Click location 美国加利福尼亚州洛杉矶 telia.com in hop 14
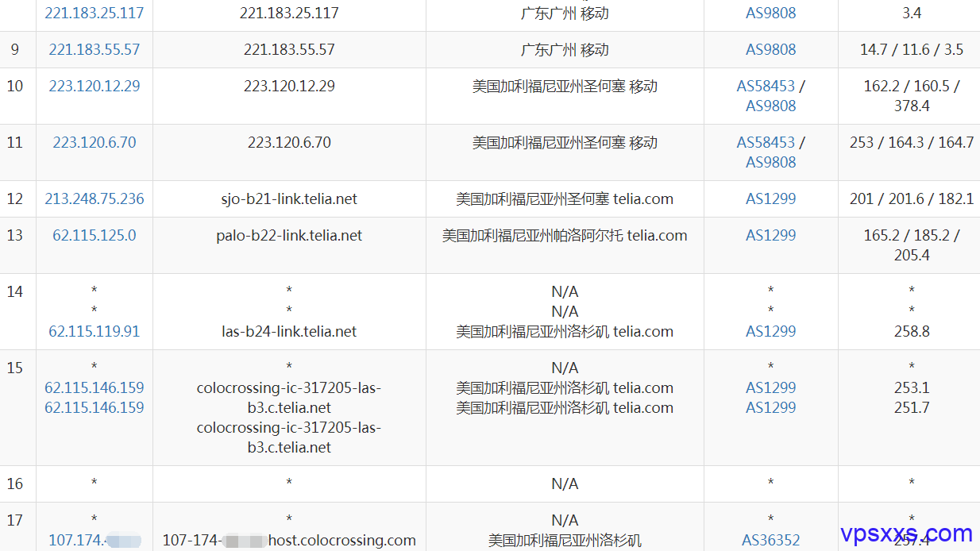 [x=565, y=331]
